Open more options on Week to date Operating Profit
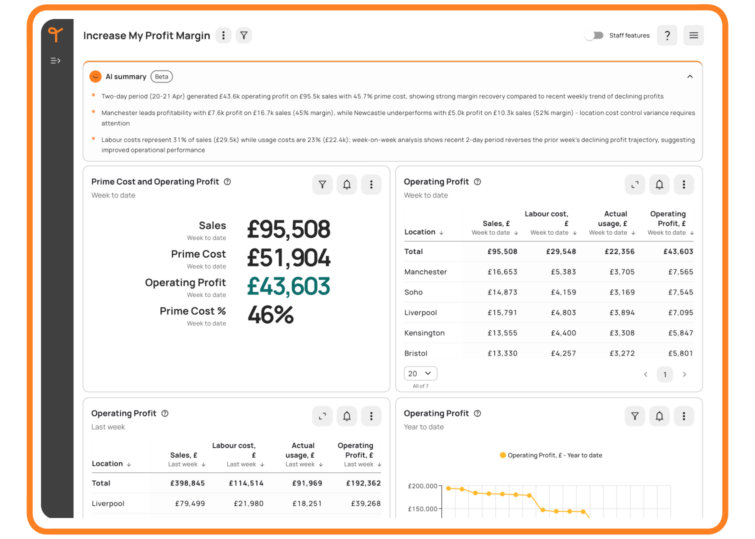755x539 pixels. (x=683, y=184)
